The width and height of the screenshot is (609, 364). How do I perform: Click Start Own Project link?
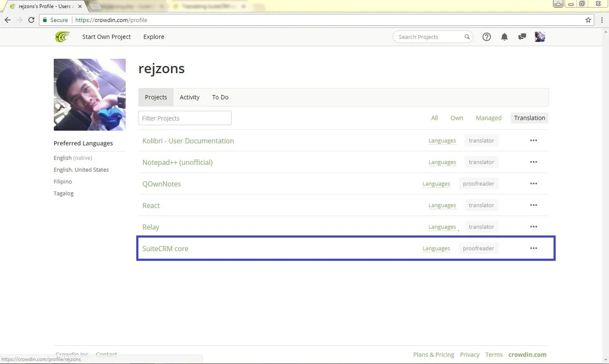point(107,37)
